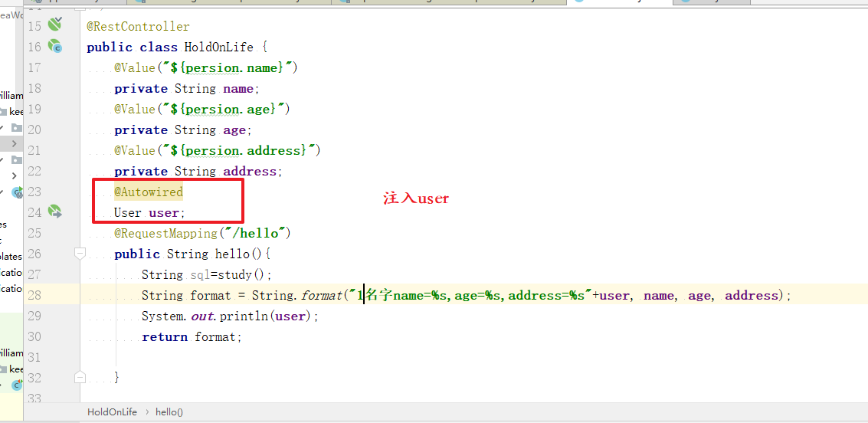The height and width of the screenshot is (423, 868).
Task: Click the return keyword on line 30
Action: (x=165, y=337)
